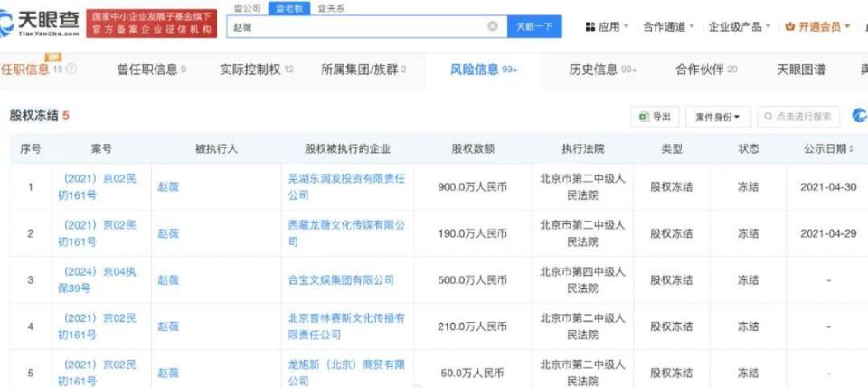Open 龙旭新(北京)商贸有限公司 link

pyautogui.click(x=346, y=373)
